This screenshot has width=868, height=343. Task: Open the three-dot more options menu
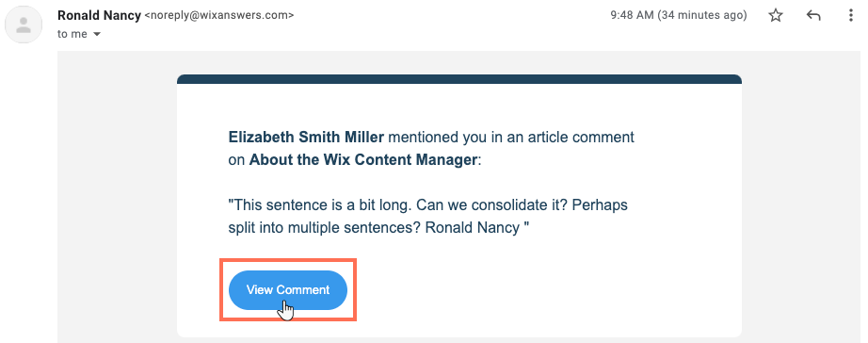tap(851, 15)
